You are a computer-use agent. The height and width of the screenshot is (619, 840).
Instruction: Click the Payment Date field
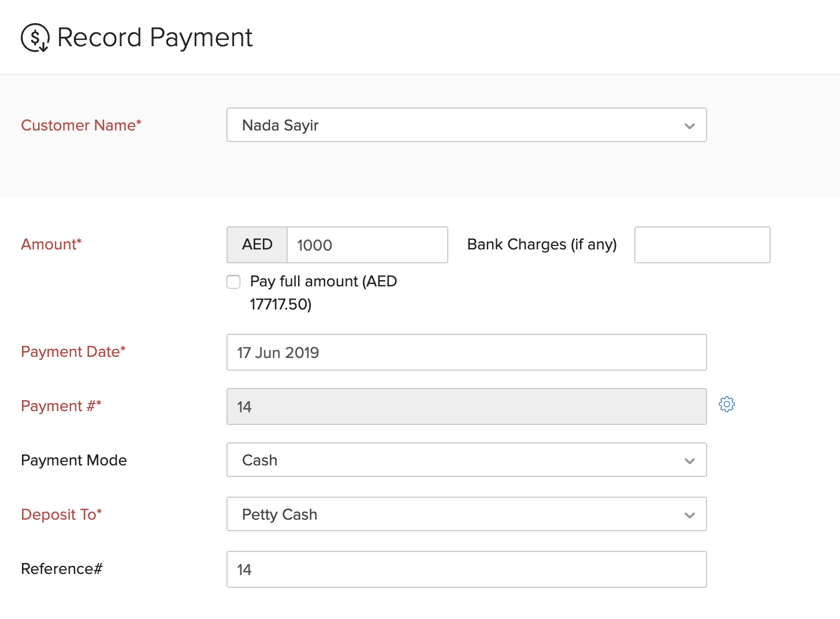point(466,352)
